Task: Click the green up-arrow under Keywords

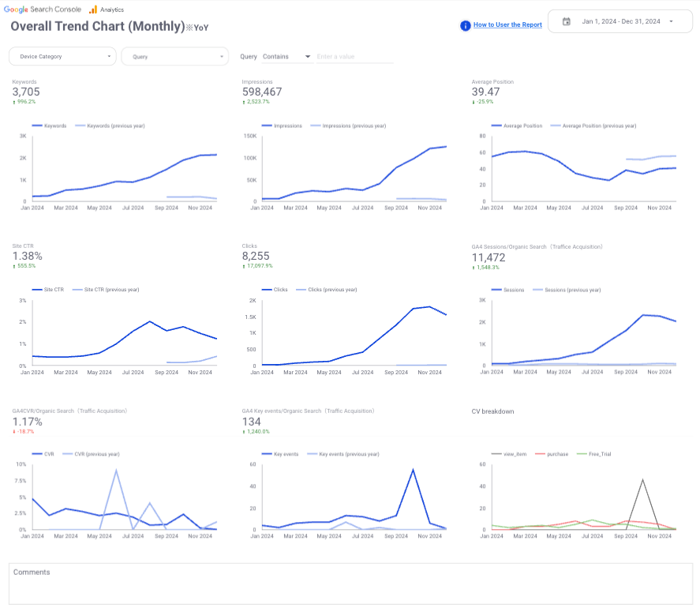Action: tap(14, 102)
